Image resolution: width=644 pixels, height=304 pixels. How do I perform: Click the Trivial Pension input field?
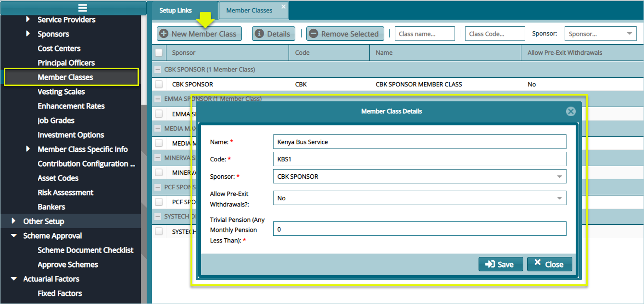click(x=419, y=229)
